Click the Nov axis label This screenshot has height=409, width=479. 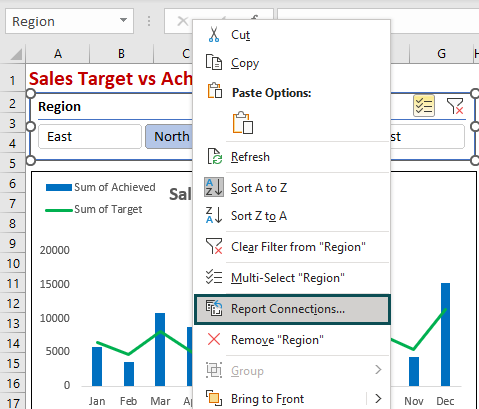[x=414, y=401]
